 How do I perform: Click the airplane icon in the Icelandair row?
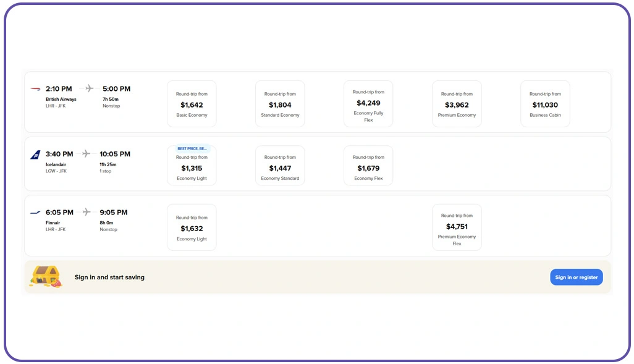pyautogui.click(x=86, y=154)
